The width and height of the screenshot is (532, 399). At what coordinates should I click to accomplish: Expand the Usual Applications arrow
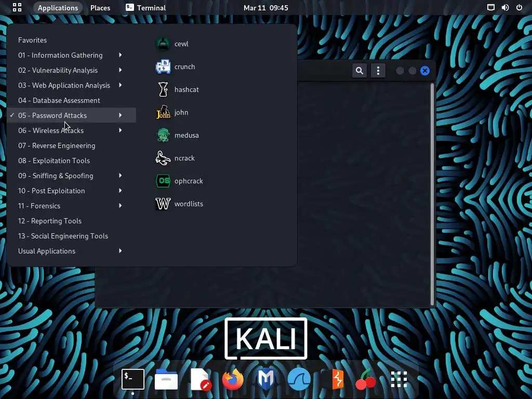121,251
